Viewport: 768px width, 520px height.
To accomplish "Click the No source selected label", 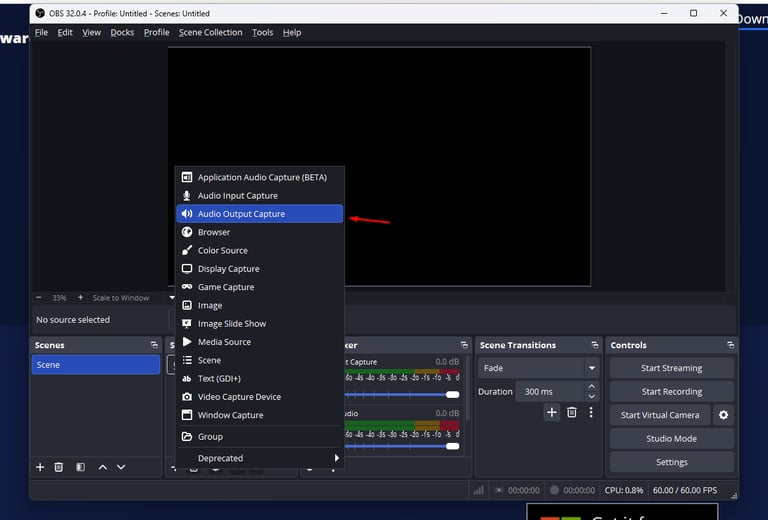I will click(73, 320).
